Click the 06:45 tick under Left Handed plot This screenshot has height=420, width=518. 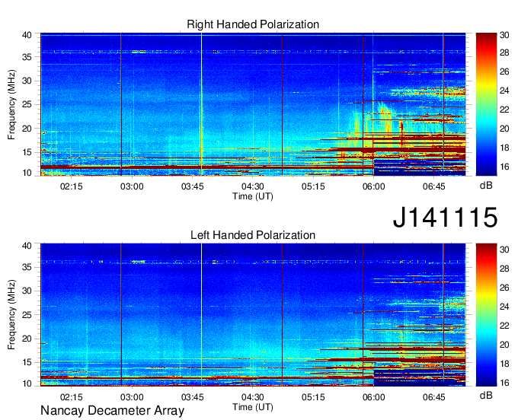(x=434, y=397)
